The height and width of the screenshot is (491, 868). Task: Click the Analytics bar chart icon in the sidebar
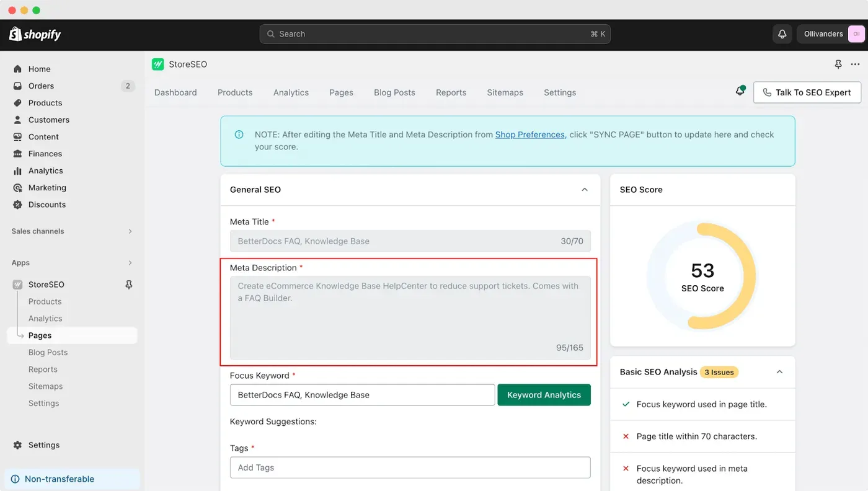coord(17,170)
